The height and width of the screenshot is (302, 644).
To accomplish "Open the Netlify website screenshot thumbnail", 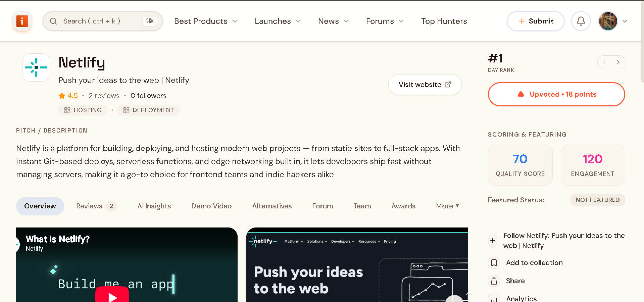I will [x=357, y=265].
